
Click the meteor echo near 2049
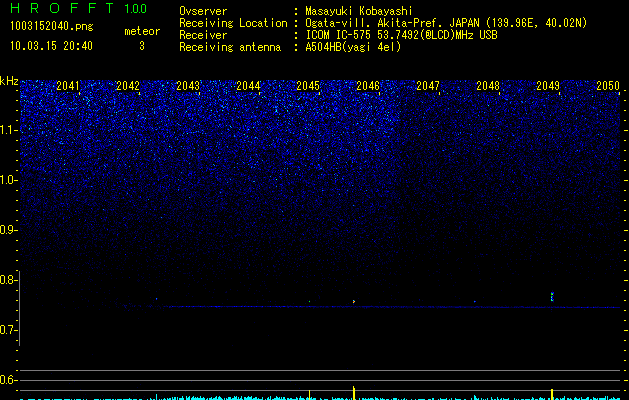click(552, 297)
